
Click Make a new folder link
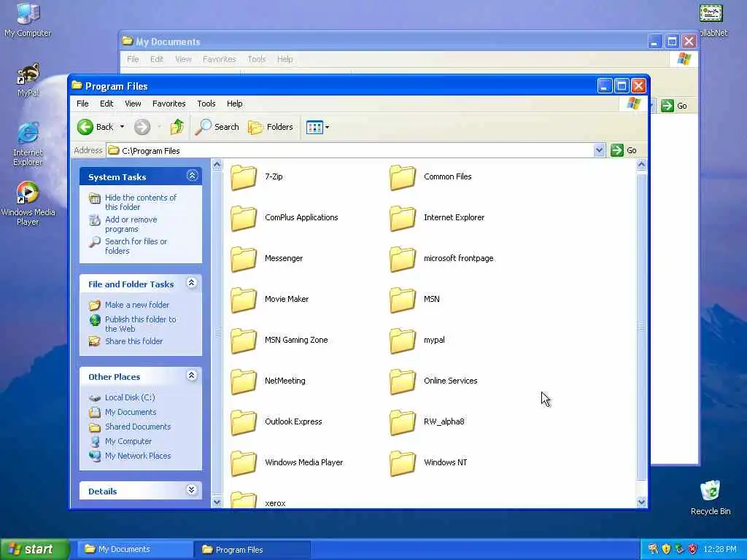point(136,305)
